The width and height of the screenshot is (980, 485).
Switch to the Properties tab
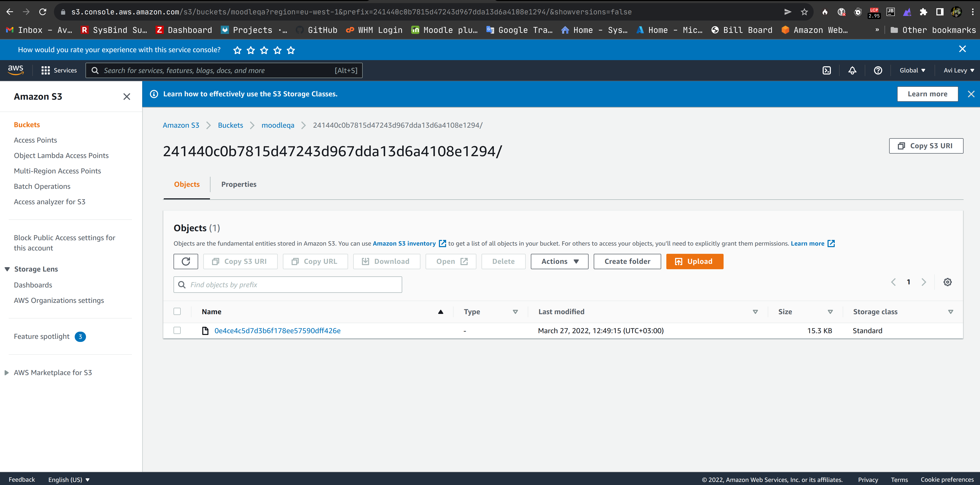239,184
